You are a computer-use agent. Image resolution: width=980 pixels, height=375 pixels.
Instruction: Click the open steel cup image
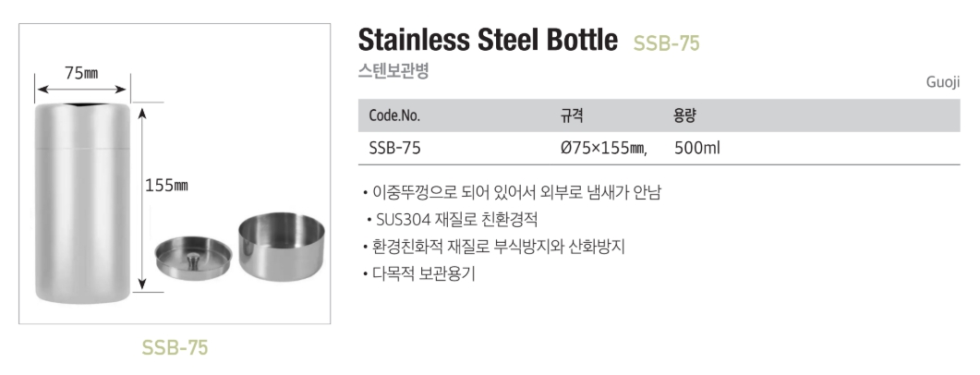pyautogui.click(x=282, y=247)
